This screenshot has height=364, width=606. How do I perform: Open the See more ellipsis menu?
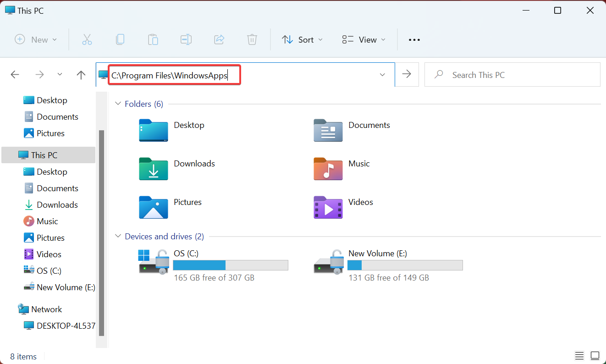point(414,40)
